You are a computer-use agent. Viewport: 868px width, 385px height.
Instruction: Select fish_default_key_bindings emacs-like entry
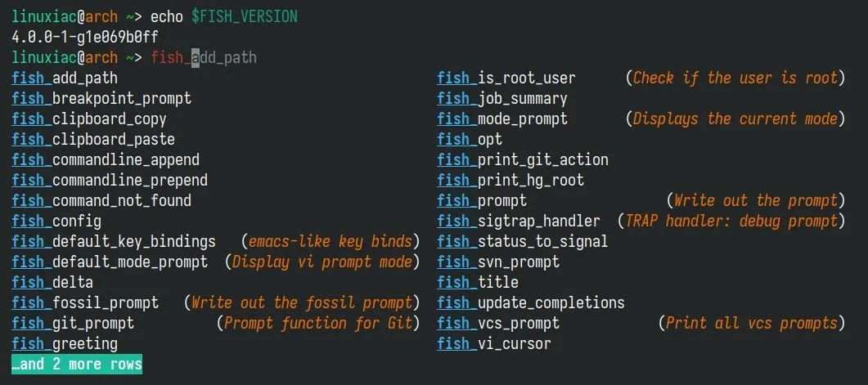(x=215, y=242)
